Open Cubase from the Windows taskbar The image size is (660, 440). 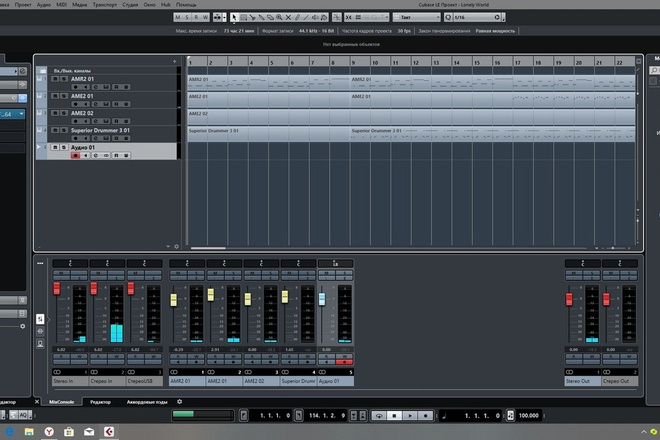[109, 432]
